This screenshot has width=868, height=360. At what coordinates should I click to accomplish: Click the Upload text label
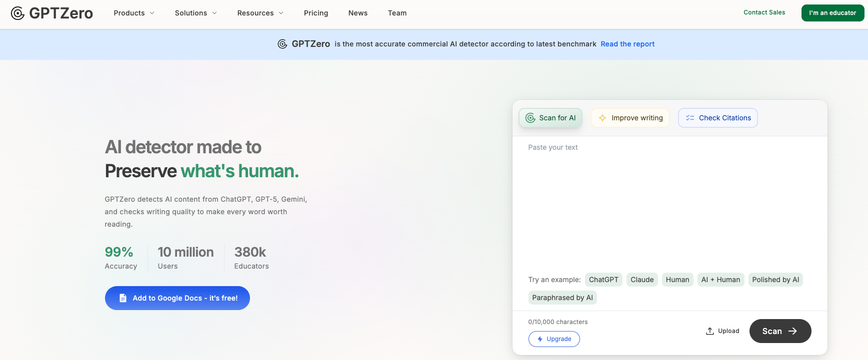point(728,331)
